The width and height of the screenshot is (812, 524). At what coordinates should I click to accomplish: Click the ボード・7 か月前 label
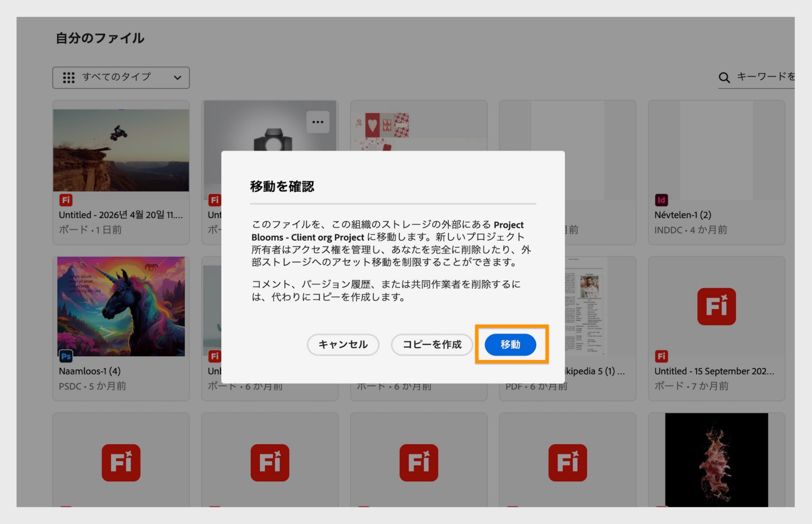691,386
